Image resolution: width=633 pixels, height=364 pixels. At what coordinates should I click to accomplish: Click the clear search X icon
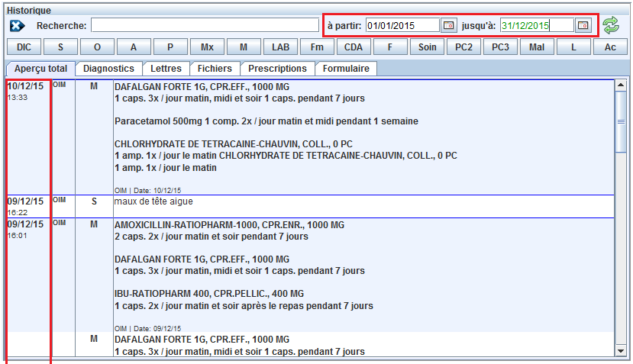pos(18,26)
